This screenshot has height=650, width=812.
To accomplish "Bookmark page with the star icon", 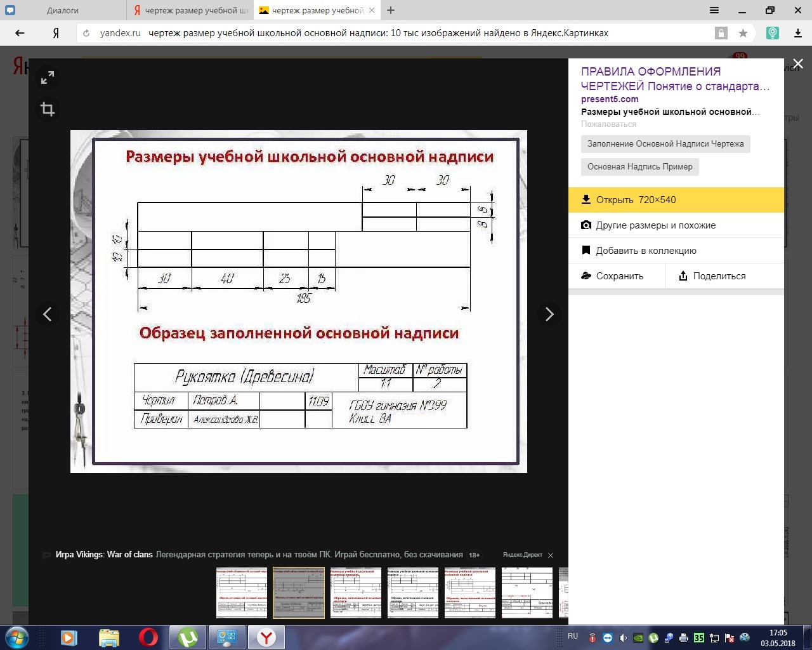I will (743, 33).
